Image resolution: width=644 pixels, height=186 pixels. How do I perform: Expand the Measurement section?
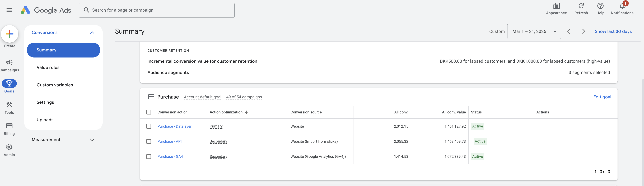(92, 140)
